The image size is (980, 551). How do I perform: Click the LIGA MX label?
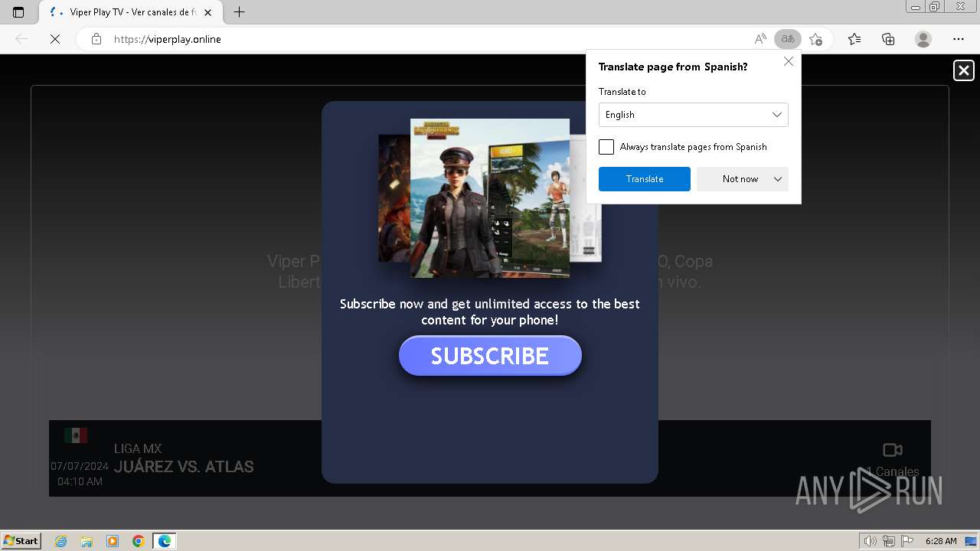click(138, 448)
